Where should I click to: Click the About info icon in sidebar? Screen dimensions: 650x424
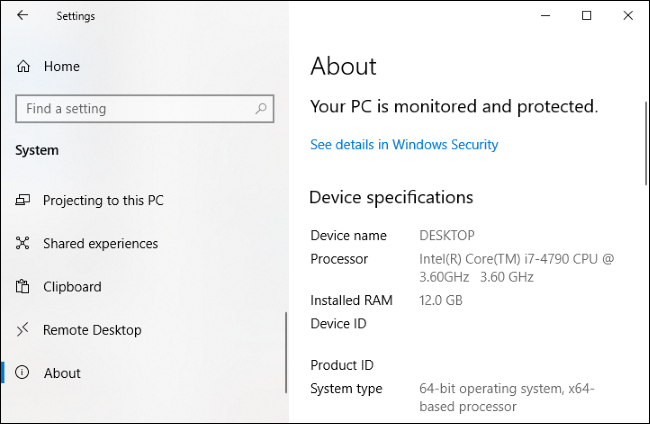tap(24, 373)
